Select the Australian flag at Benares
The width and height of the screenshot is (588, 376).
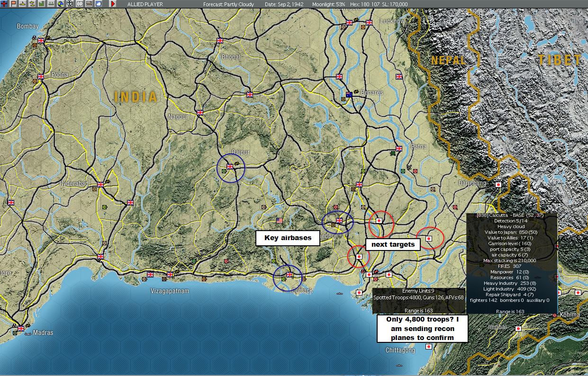(349, 94)
